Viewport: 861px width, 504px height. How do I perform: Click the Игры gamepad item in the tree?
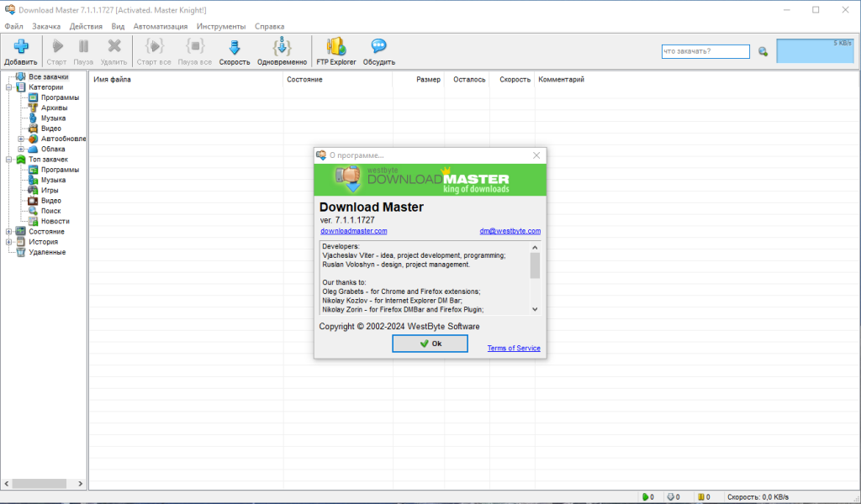[50, 191]
